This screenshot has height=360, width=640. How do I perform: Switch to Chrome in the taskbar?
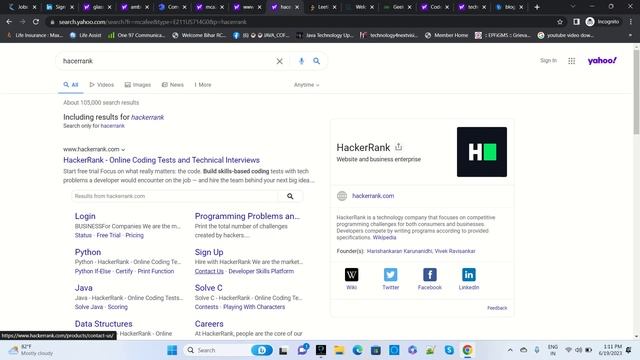point(468,350)
